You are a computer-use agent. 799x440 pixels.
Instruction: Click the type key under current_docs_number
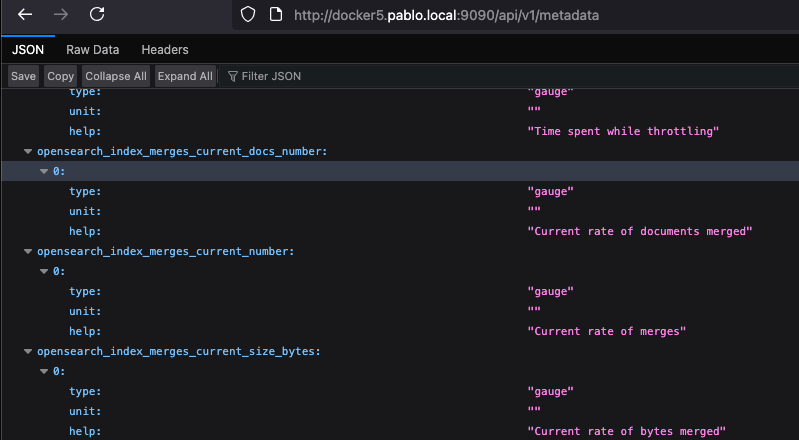pyautogui.click(x=85, y=191)
